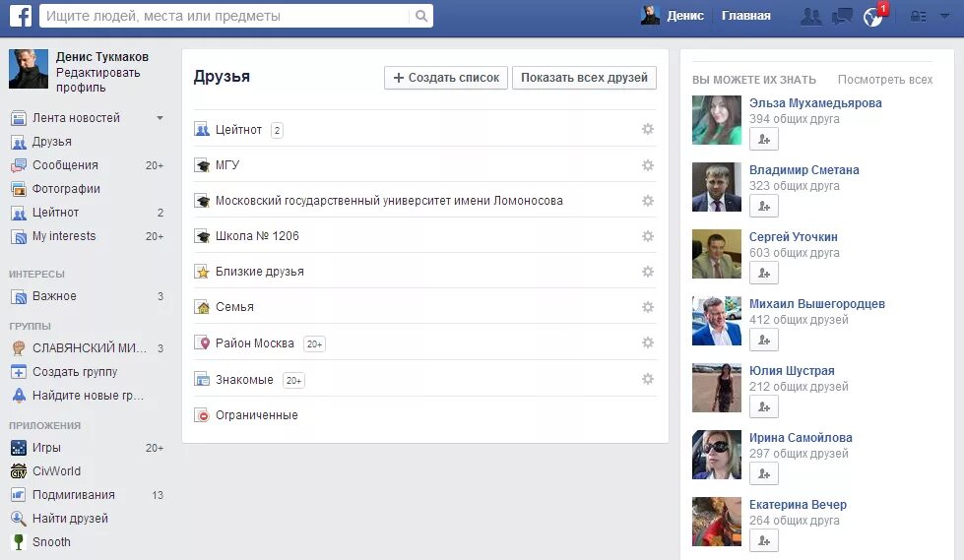Click the Создать список button
This screenshot has height=560, width=964.
pos(446,78)
